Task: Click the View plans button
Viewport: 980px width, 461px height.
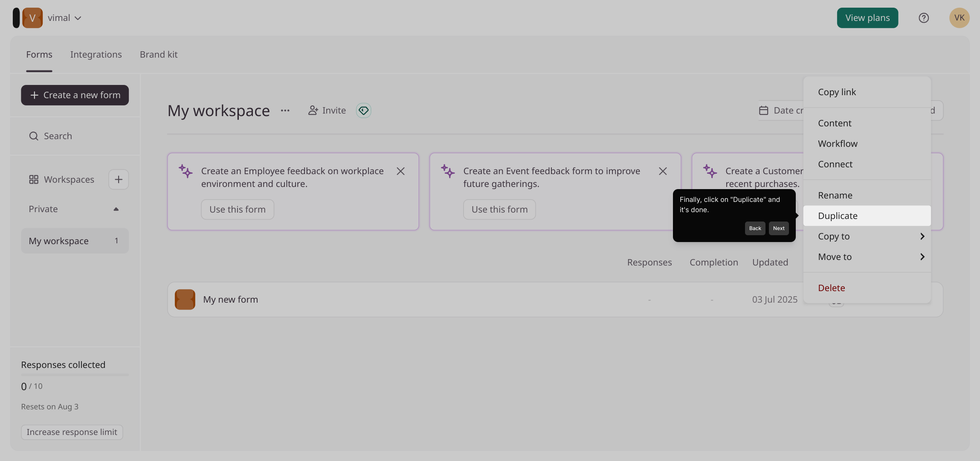Action: coord(867,18)
